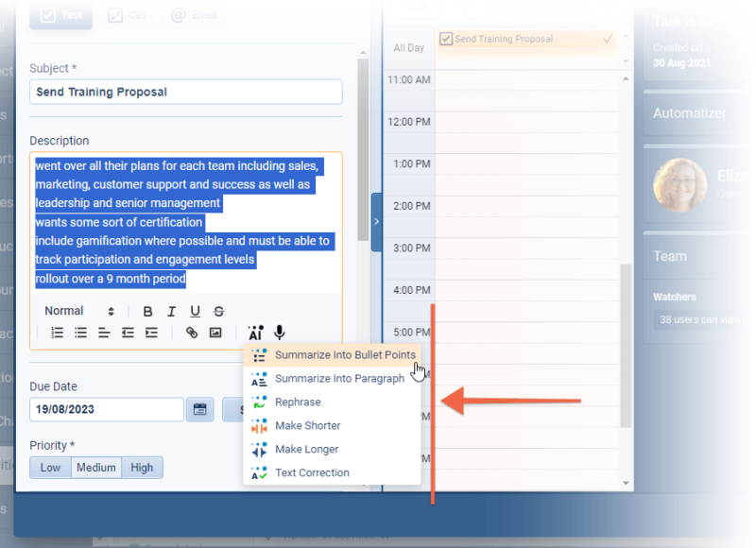
Task: Click the AI assistant icon in editor toolbar
Action: [x=255, y=333]
